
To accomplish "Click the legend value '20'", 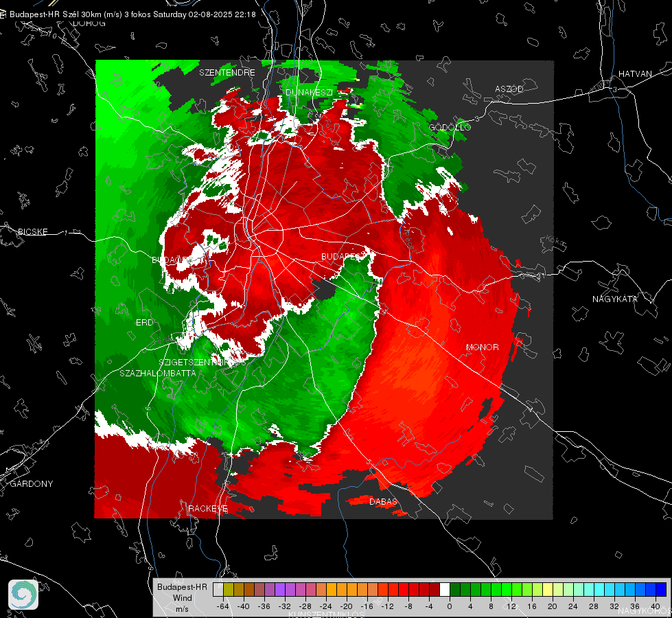I will 553,606.
